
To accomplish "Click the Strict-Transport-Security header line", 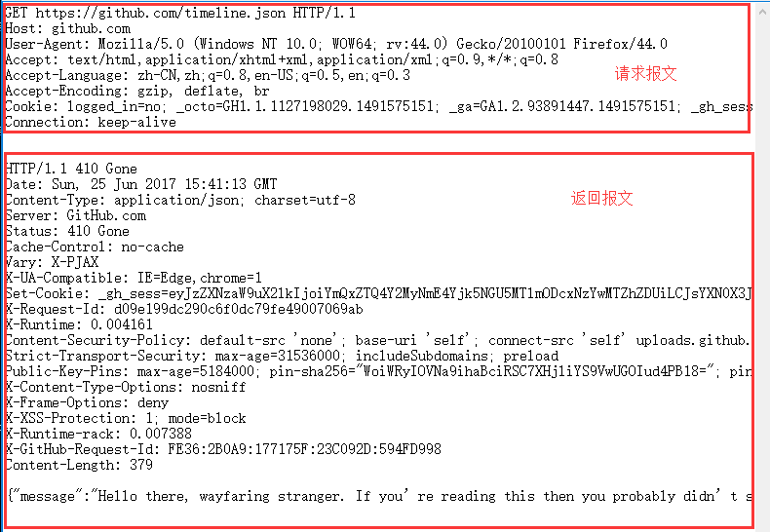I will tap(282, 356).
